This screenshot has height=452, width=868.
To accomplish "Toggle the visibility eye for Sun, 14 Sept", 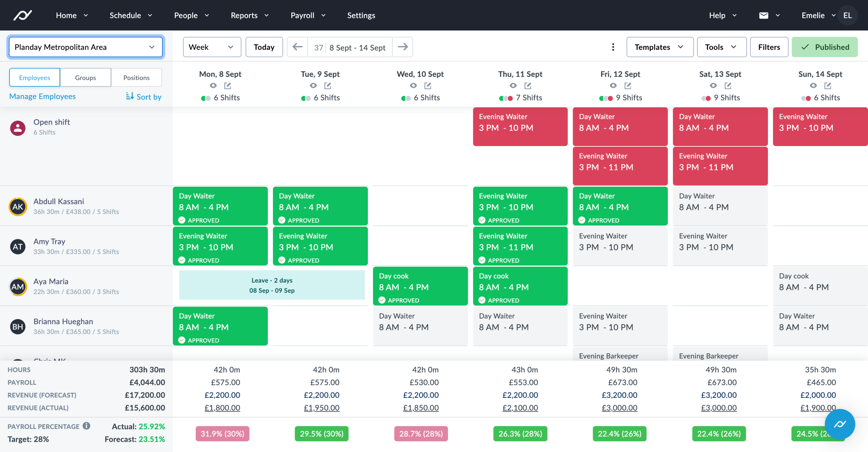I will [x=812, y=85].
